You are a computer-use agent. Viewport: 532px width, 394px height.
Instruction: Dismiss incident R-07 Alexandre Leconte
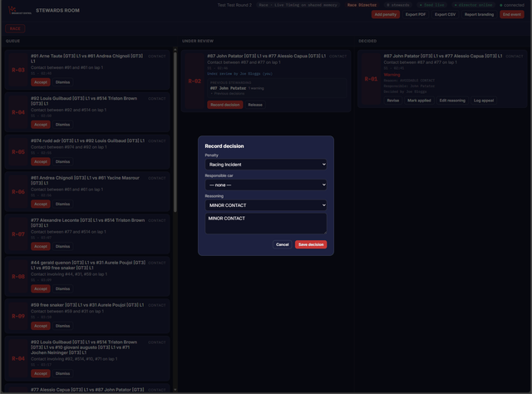pos(63,246)
